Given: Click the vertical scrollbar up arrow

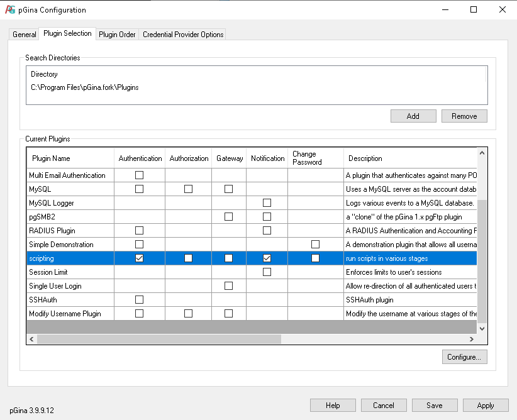Looking at the screenshot, I should 482,153.
